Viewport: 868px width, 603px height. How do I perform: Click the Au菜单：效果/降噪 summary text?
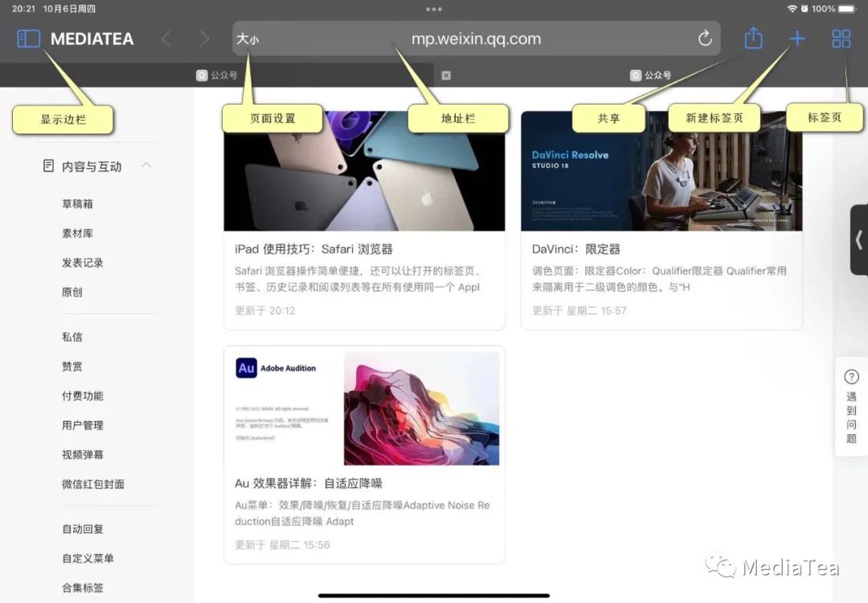click(362, 513)
